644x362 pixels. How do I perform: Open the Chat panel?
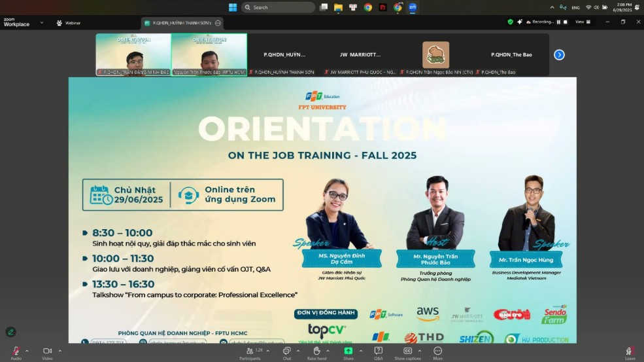(286, 353)
